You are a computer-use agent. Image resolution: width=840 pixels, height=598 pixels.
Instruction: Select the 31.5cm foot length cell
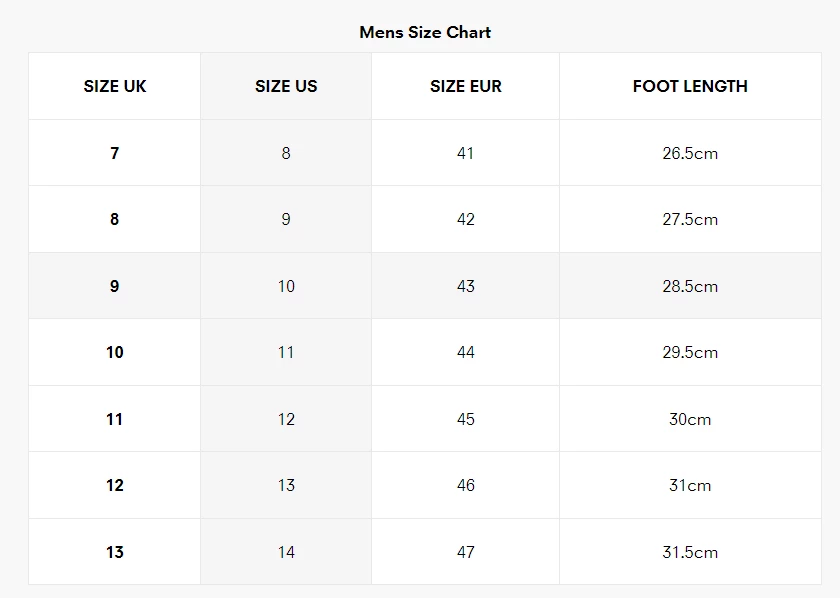690,552
